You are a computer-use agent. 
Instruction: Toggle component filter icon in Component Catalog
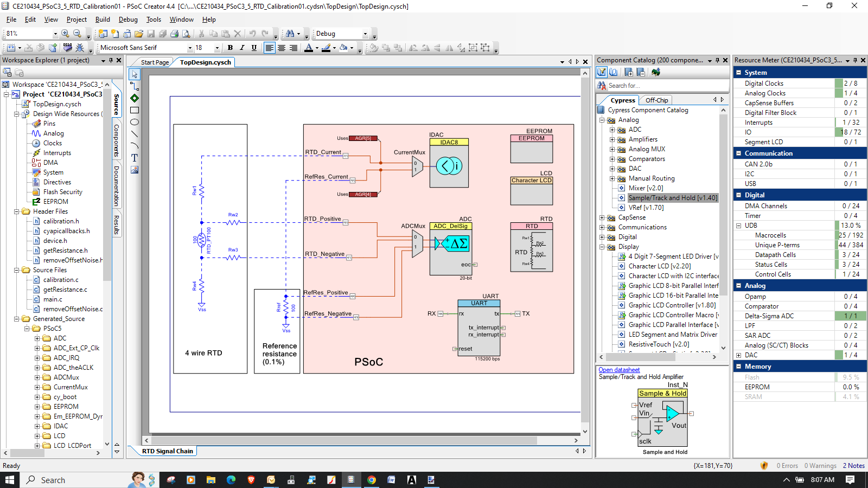[x=602, y=72]
